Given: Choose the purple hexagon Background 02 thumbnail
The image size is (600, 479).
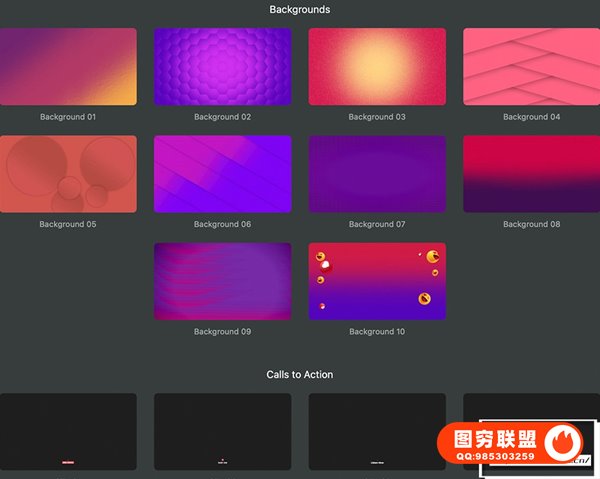Looking at the screenshot, I should [222, 66].
